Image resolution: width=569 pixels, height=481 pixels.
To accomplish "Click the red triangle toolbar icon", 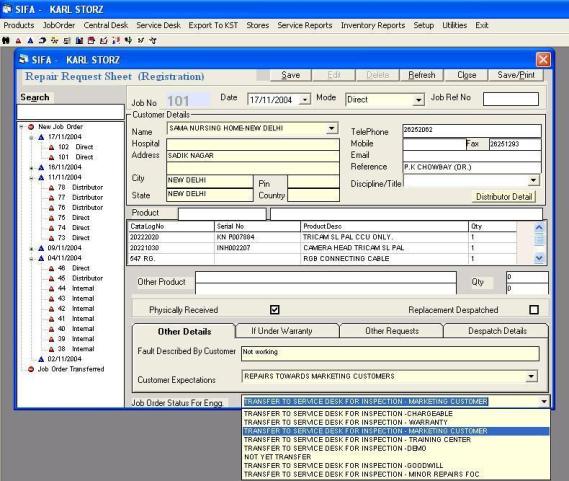I will (x=18, y=41).
